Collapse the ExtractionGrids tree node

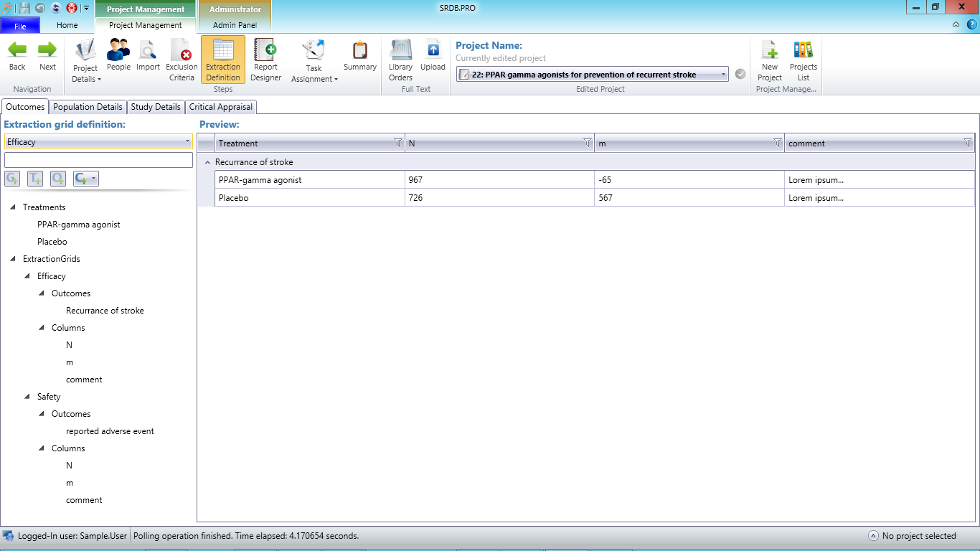coord(13,259)
